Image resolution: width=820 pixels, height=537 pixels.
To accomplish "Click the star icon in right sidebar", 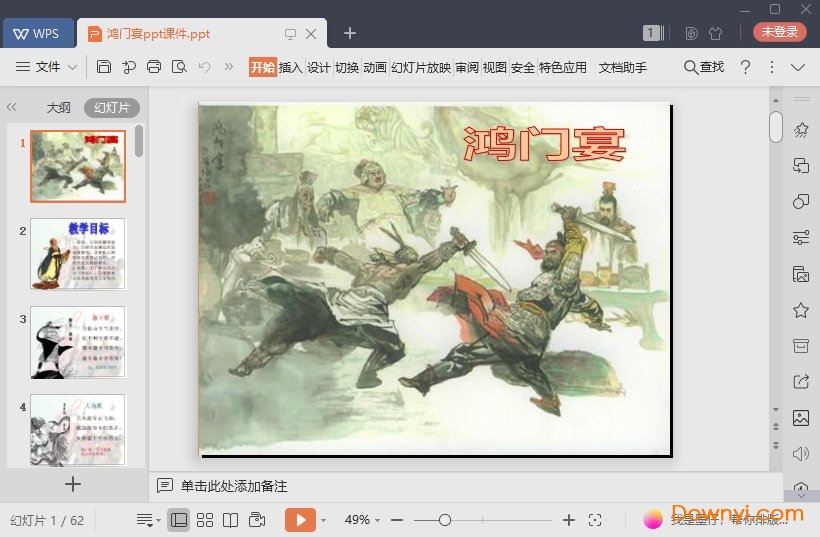I will tap(801, 310).
